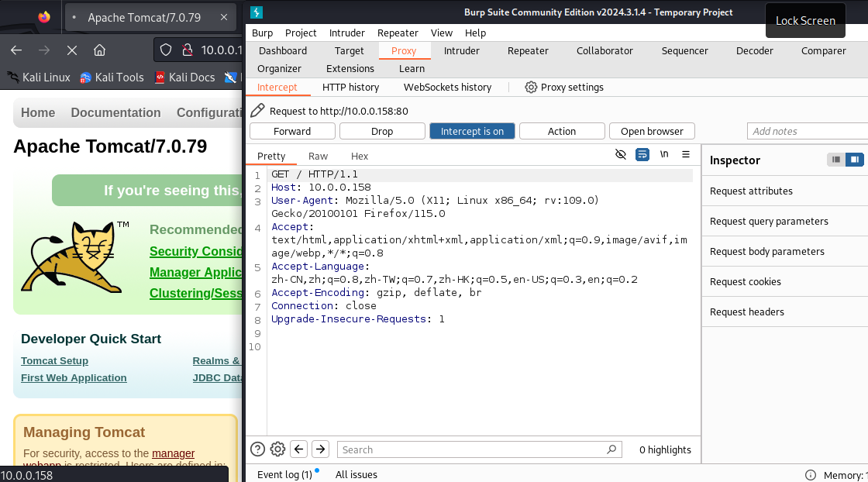Image resolution: width=868 pixels, height=482 pixels.
Task: Expand Request body parameters section
Action: 785,251
